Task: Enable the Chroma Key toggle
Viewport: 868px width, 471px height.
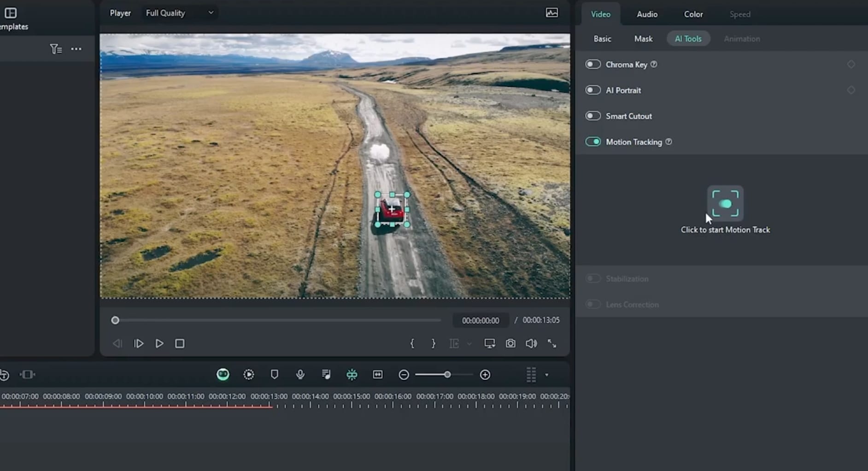Action: pyautogui.click(x=593, y=65)
